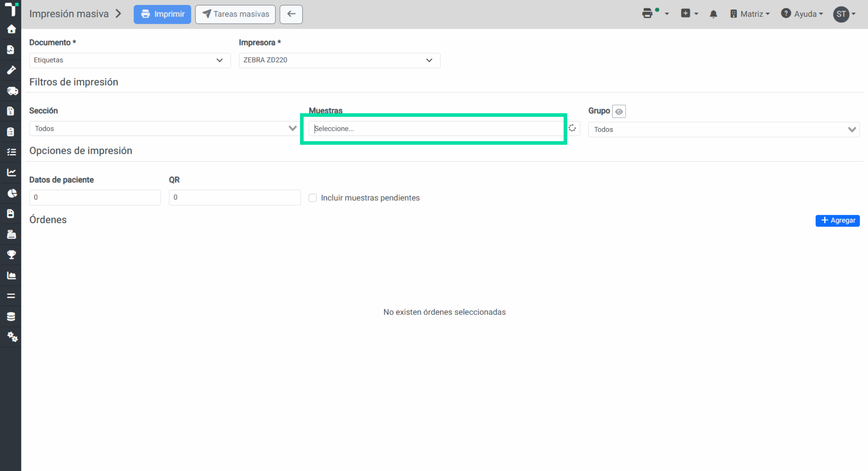Open the Impresora ZEBRA ZD220 dropdown
The image size is (868, 471).
(339, 60)
